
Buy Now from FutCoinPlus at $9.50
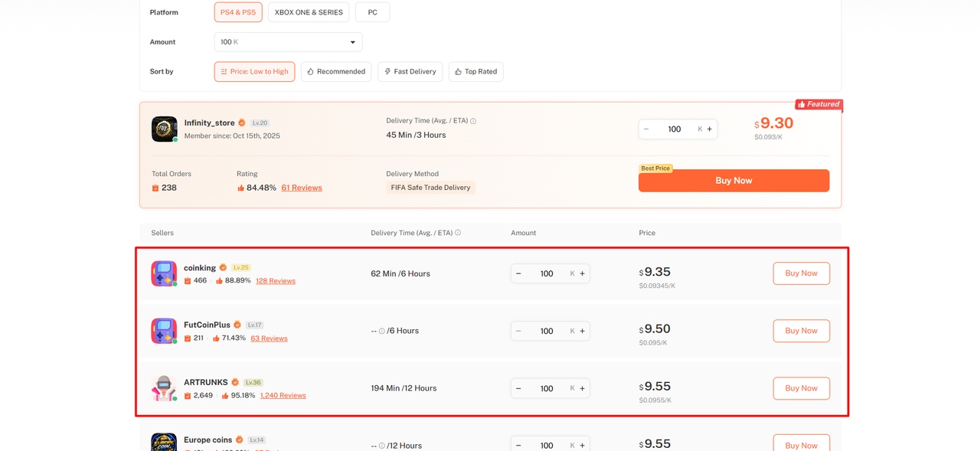(x=801, y=331)
